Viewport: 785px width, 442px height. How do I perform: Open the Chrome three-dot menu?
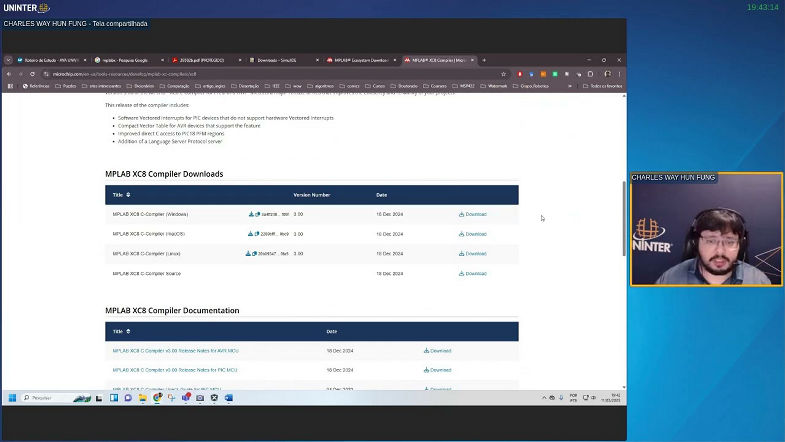pyautogui.click(x=619, y=74)
